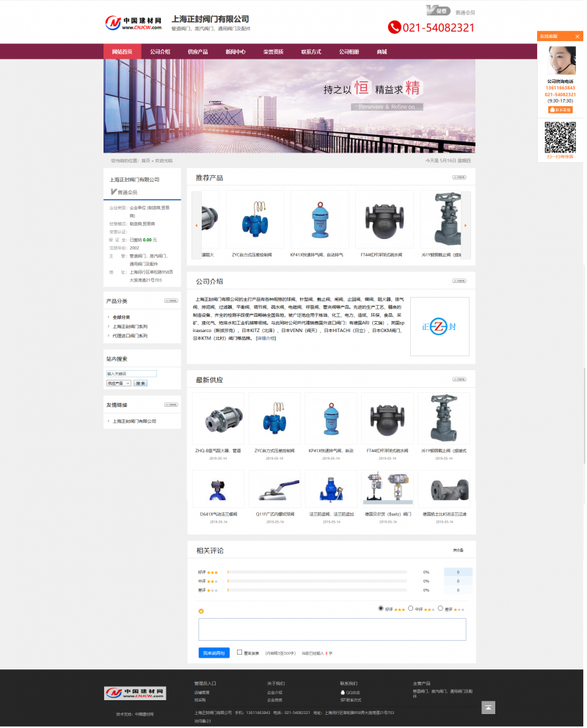This screenshot has width=587, height=728.
Task: Click KP41X exhaust valve in recommended products
Action: (x=320, y=219)
